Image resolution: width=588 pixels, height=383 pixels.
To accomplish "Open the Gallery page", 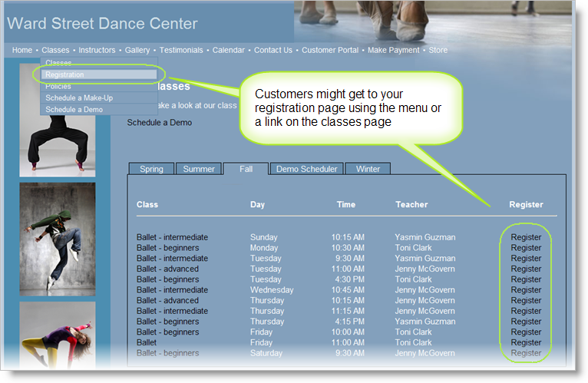I will (x=137, y=50).
